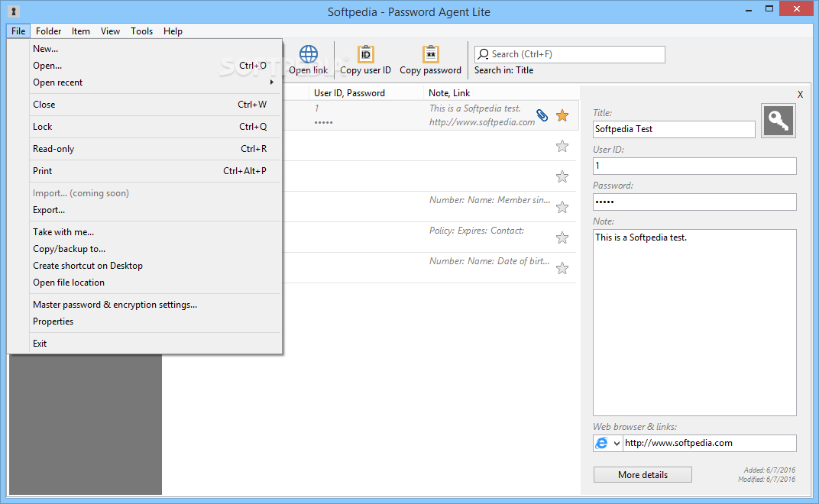Click the 'Modified: 6/7/2016' date text
Image resolution: width=819 pixels, height=504 pixels.
pos(766,479)
